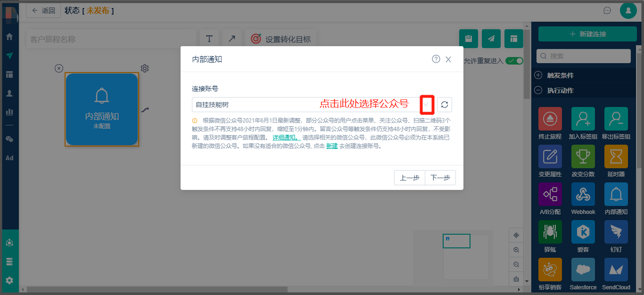644x295 pixels.
Task: Open the chat bubble icon in top bar
Action: (x=607, y=10)
